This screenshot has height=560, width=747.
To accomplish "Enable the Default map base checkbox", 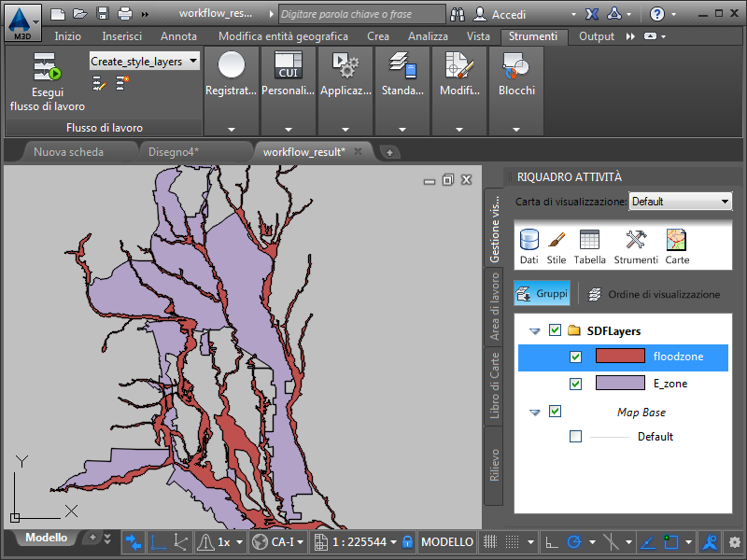I will pyautogui.click(x=575, y=437).
